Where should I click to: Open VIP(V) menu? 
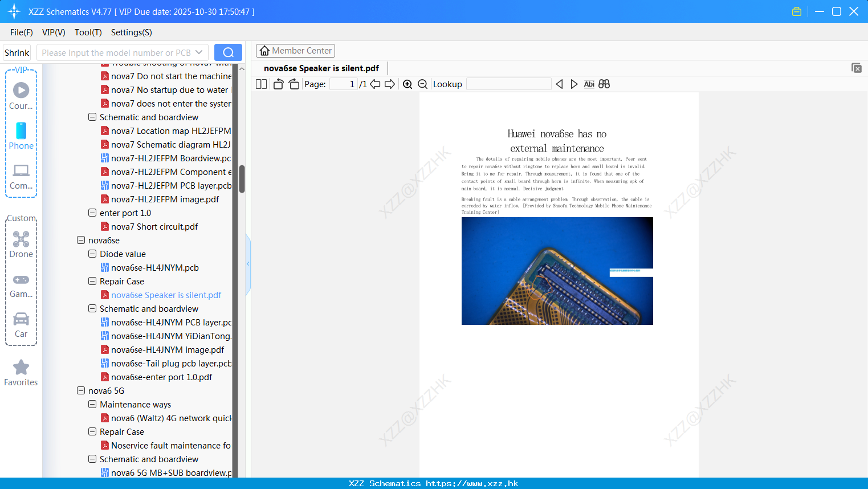(54, 32)
